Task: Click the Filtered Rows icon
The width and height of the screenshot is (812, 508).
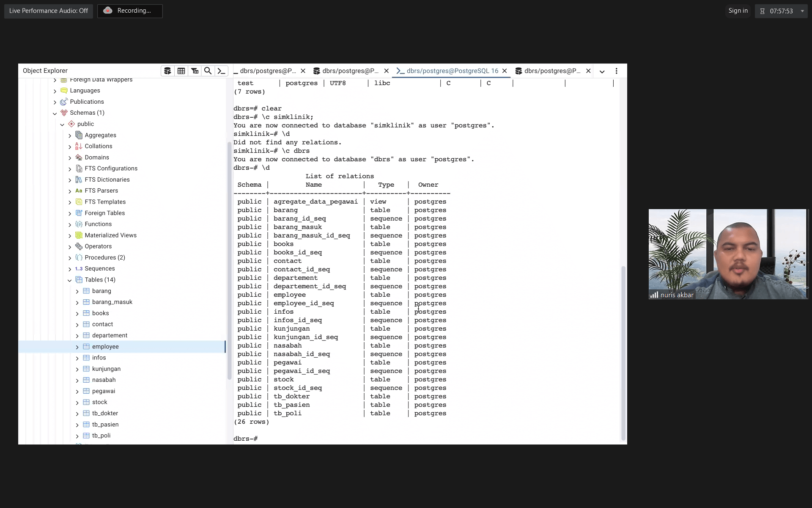Action: click(195, 71)
